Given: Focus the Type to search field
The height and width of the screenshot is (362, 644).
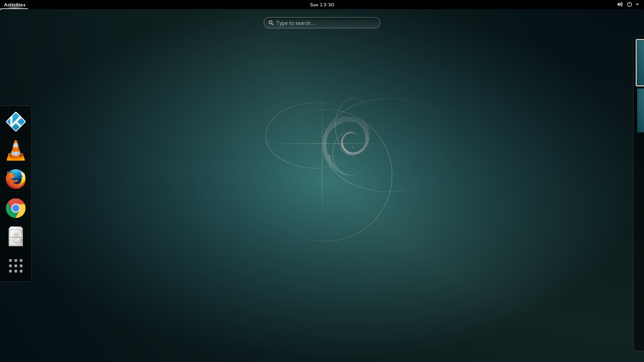Looking at the screenshot, I should point(322,23).
